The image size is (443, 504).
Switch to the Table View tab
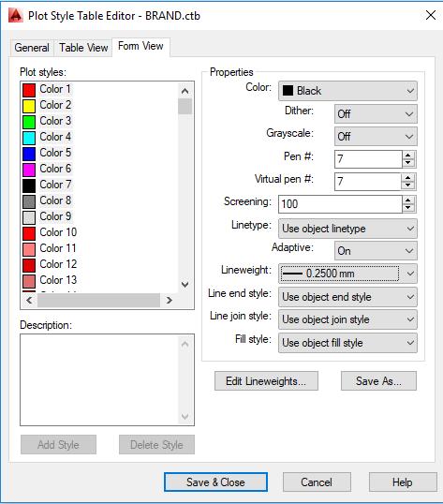point(83,48)
